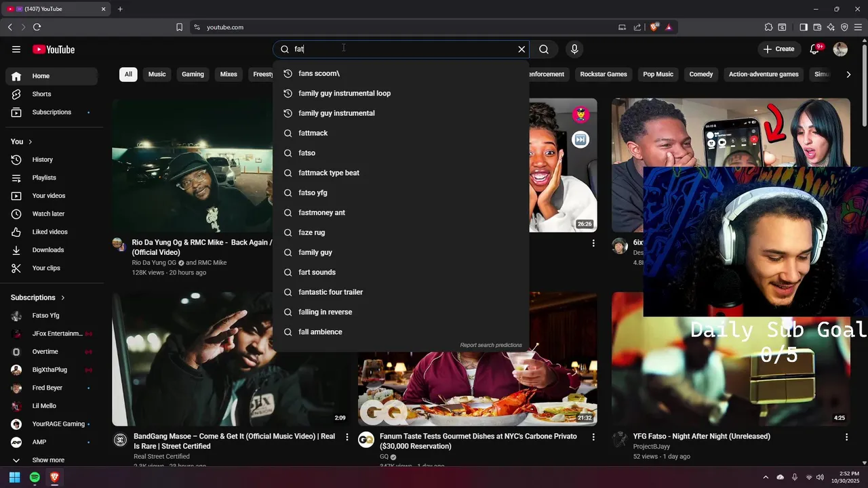Viewport: 868px width, 488px height.
Task: Choose suggestion 'fall ambience'
Action: 401,331
